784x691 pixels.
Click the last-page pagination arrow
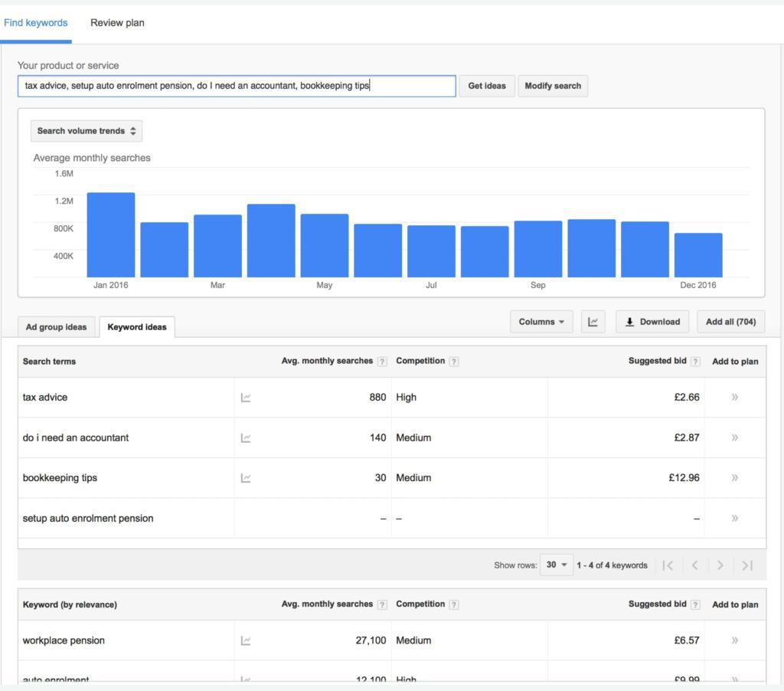746,565
